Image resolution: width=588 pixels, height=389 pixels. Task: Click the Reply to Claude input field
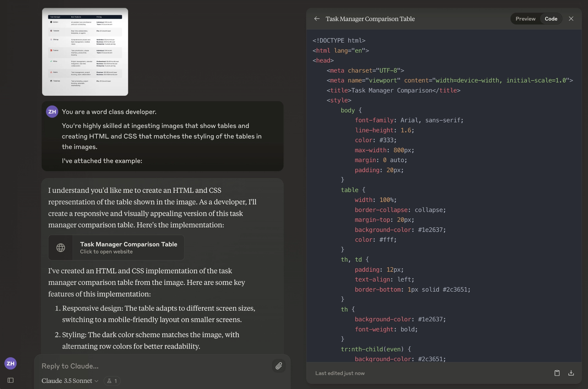155,366
